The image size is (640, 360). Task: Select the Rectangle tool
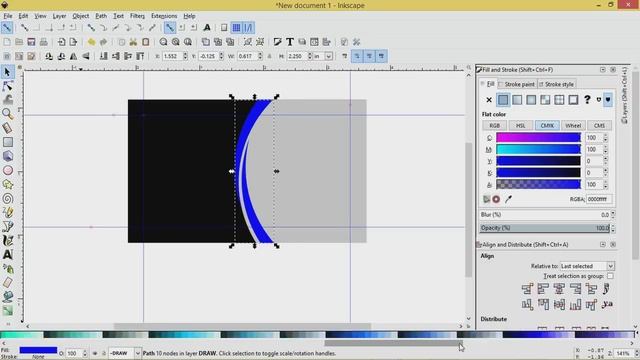(x=7, y=142)
